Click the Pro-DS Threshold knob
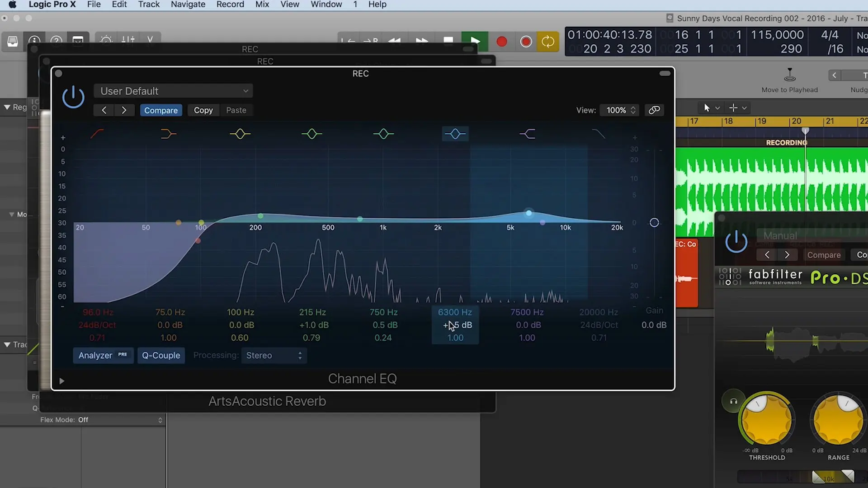 click(767, 419)
